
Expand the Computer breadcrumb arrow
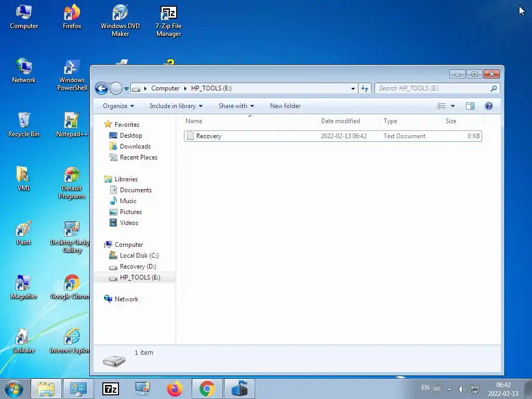coord(185,88)
